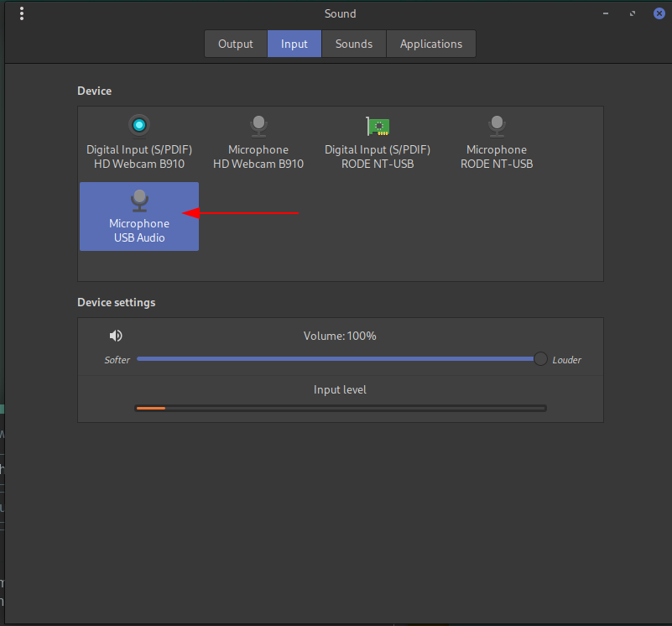Pick the RODE NT-USB Microphone device
This screenshot has width=672, height=626.
point(497,143)
